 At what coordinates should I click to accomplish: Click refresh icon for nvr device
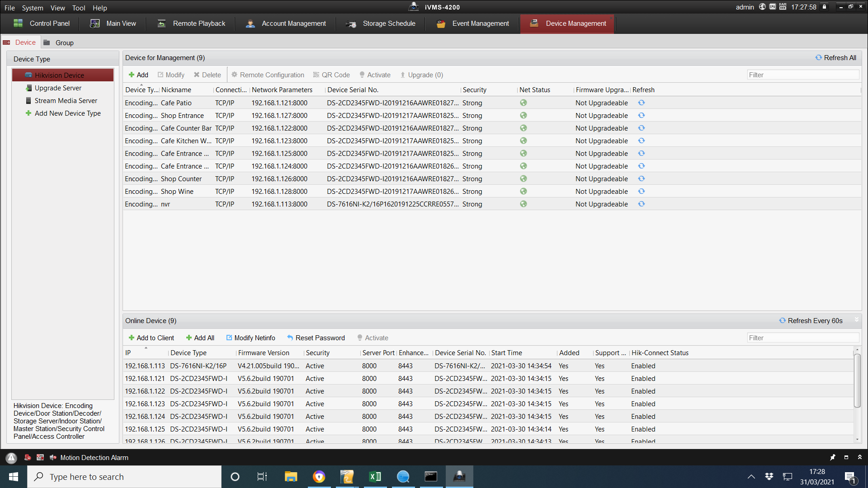pyautogui.click(x=642, y=204)
